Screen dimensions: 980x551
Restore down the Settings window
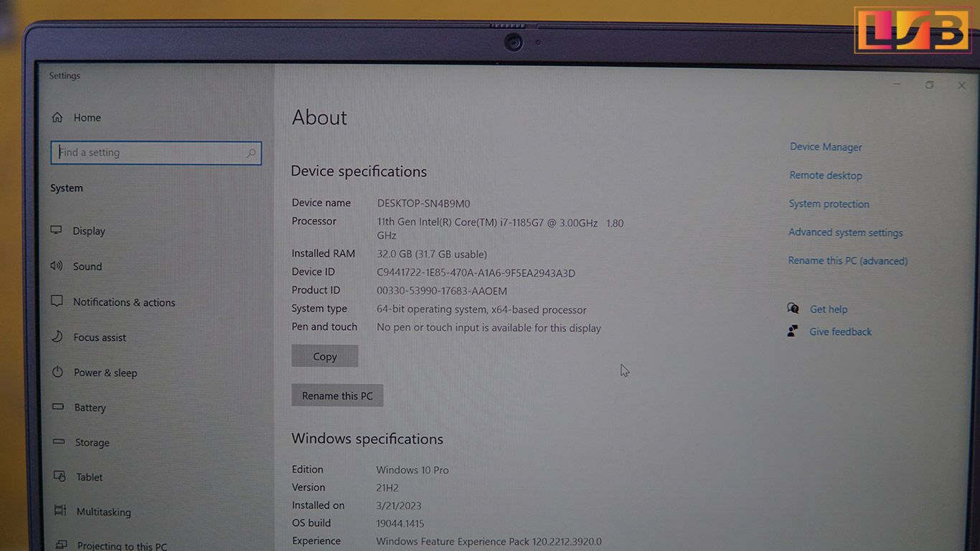point(929,85)
